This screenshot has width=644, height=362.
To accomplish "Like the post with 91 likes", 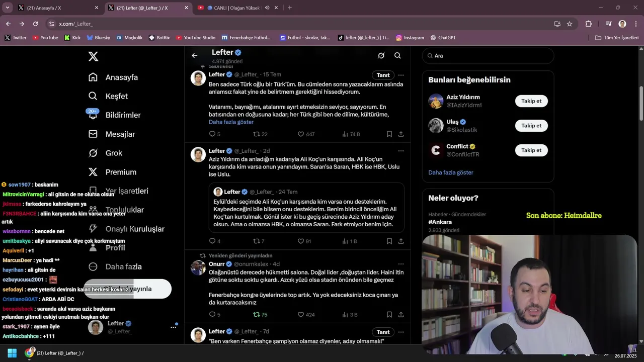I will point(304,241).
